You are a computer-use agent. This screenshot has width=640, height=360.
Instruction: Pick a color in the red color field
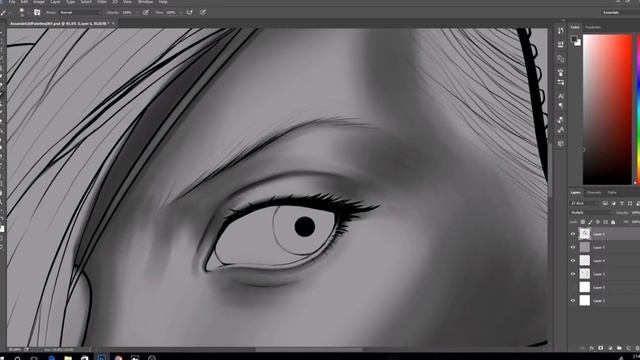click(607, 110)
